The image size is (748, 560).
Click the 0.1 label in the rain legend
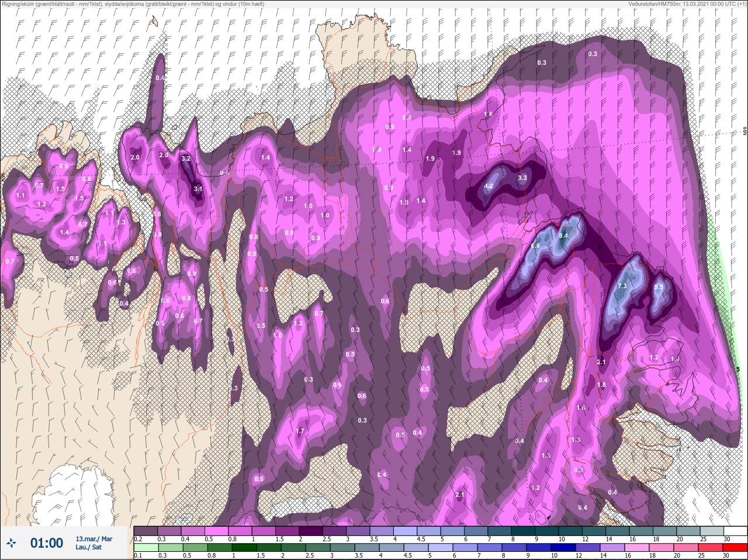click(138, 556)
